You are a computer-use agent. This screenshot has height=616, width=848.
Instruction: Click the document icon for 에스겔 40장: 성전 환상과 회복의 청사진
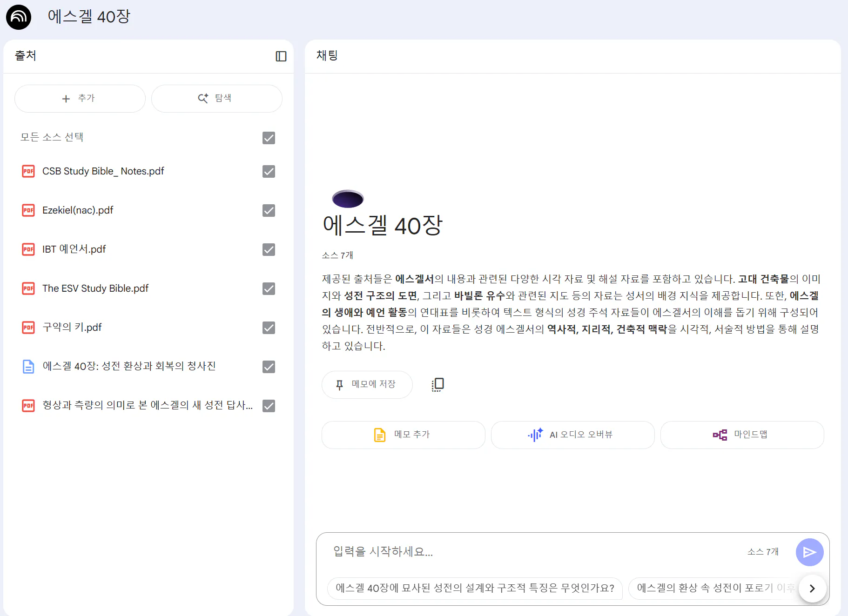point(28,367)
